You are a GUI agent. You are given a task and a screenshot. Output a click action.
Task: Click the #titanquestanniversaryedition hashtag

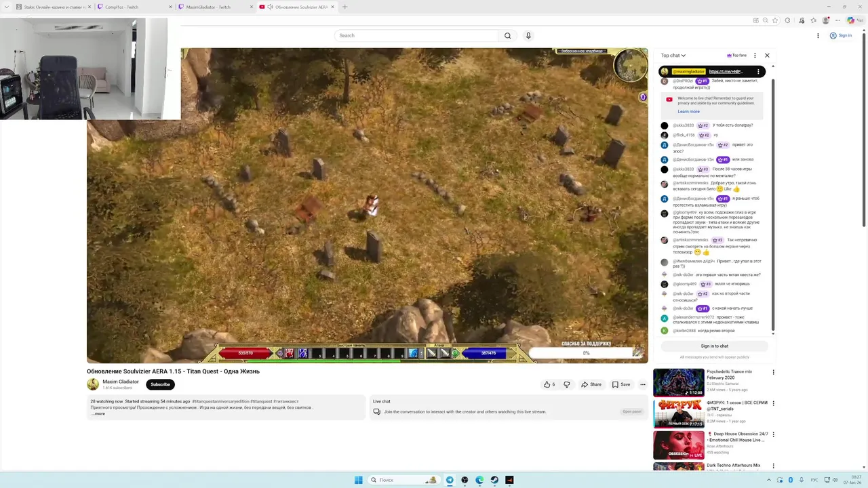pyautogui.click(x=220, y=401)
